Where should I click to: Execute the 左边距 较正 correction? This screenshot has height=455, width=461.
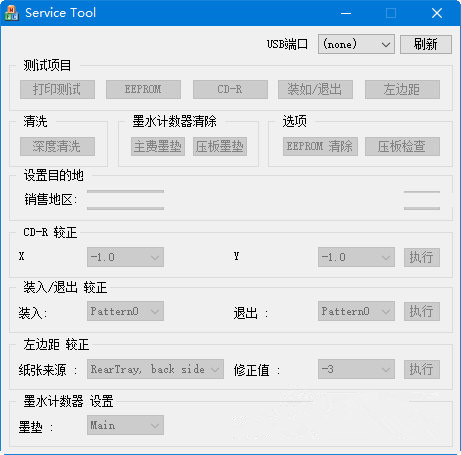pyautogui.click(x=422, y=369)
